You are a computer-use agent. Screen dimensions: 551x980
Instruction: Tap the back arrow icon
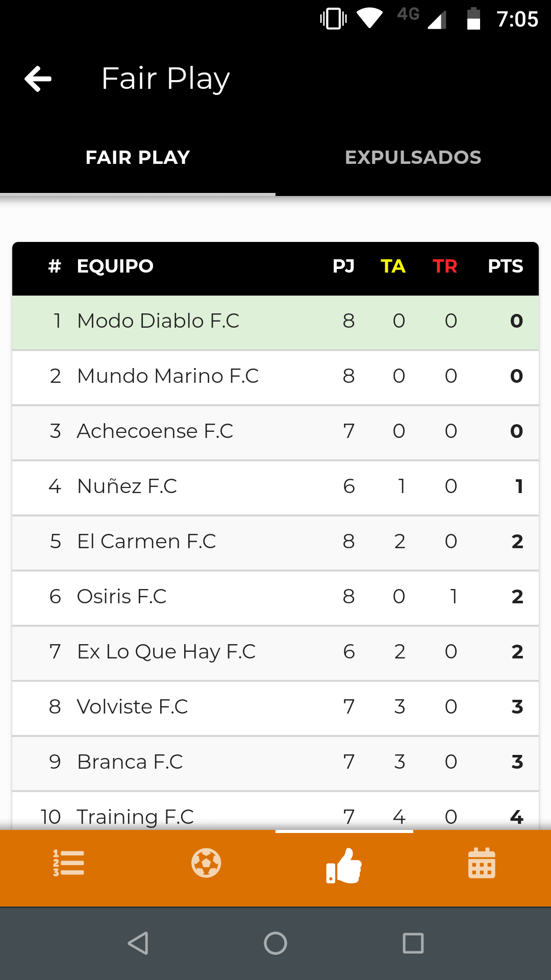point(38,79)
